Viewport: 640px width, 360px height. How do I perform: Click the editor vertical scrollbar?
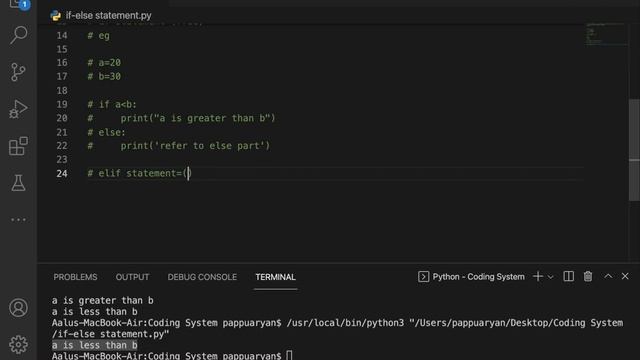click(634, 150)
